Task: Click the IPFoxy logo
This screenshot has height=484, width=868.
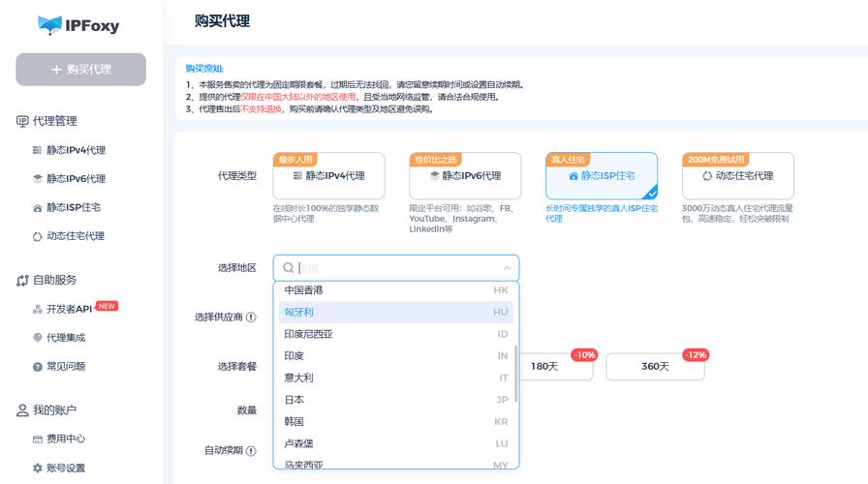Action: (x=78, y=25)
